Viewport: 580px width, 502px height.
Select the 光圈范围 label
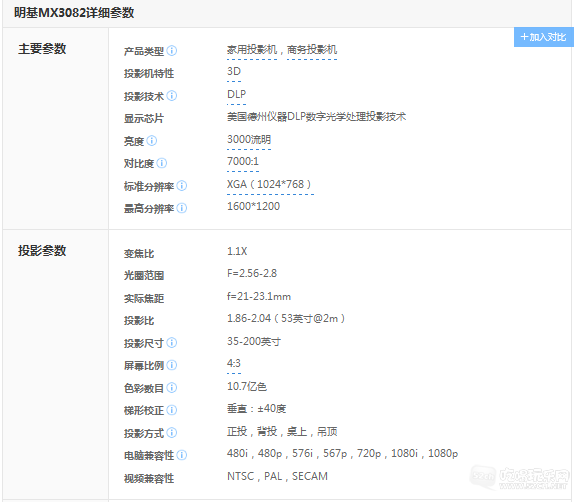click(x=144, y=276)
